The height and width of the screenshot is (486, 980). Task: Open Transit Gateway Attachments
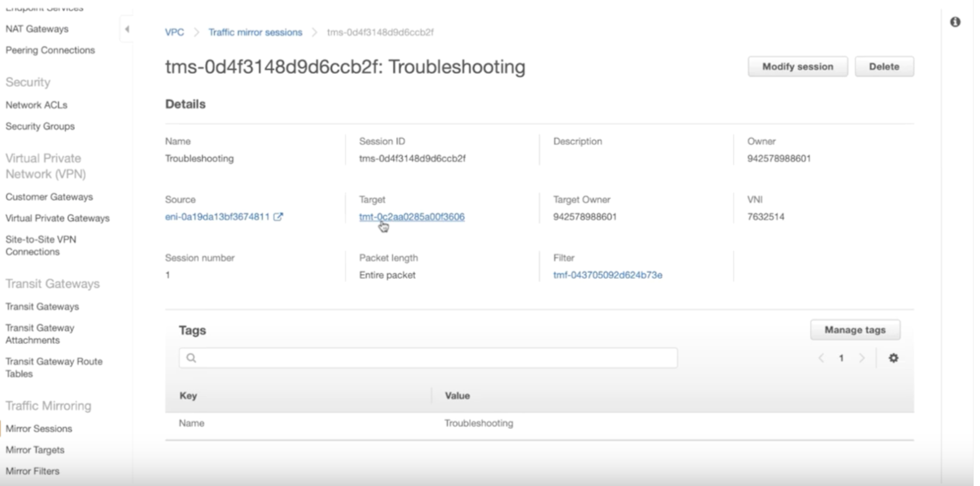click(x=40, y=334)
